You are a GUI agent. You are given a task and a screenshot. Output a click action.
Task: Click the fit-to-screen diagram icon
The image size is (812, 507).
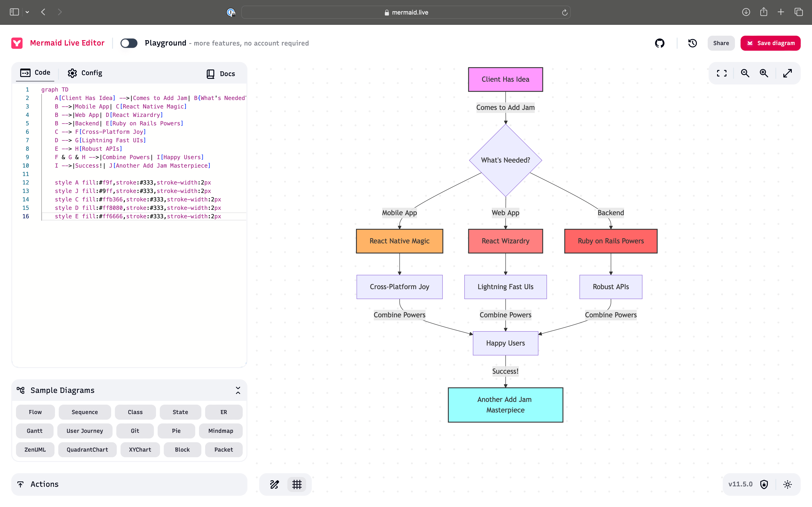722,73
